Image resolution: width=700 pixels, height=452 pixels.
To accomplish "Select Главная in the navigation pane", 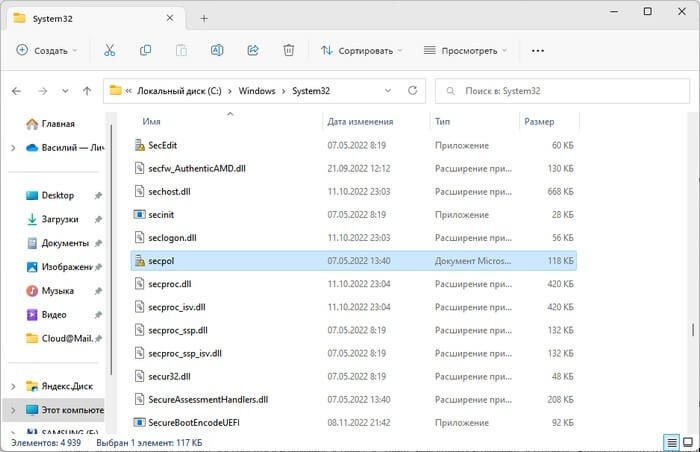I will [x=58, y=124].
